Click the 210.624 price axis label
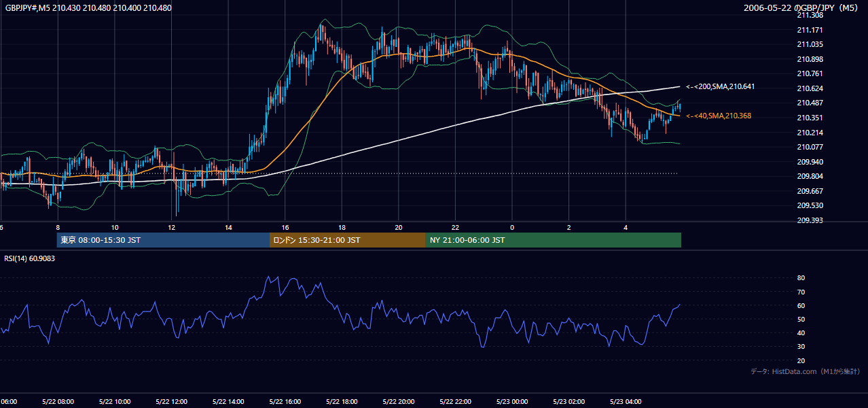Screen dimensions: 868x408 809,88
